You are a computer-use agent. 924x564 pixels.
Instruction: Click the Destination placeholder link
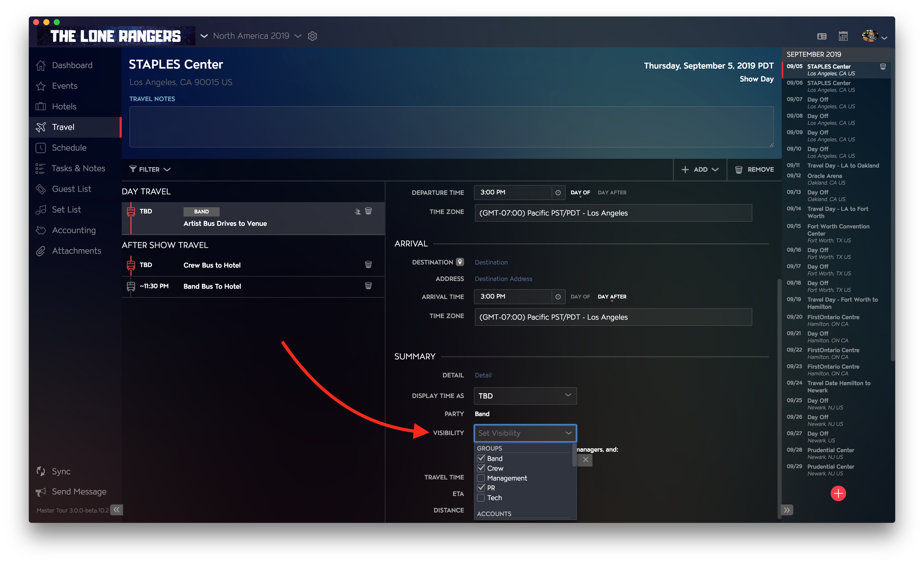click(491, 262)
